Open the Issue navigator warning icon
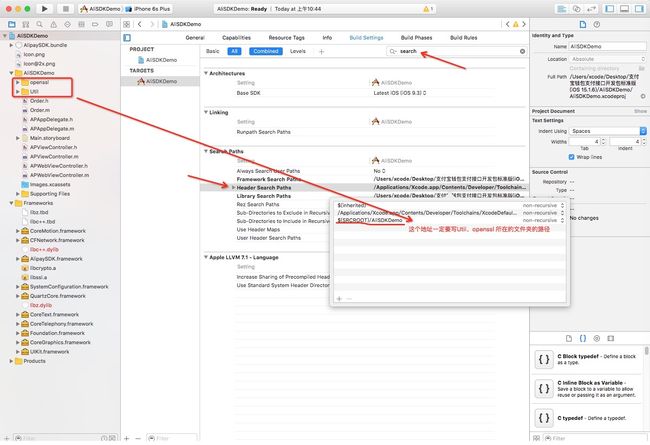 click(x=53, y=24)
